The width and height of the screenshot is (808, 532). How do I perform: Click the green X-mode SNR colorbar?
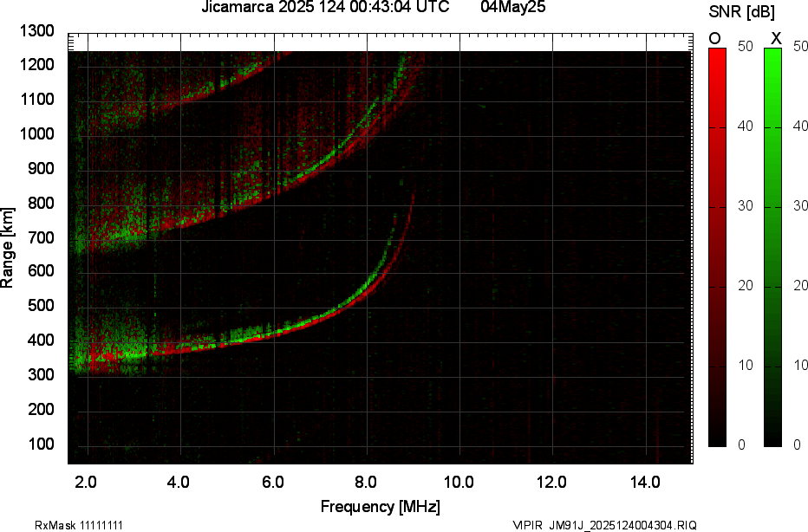tap(772, 247)
